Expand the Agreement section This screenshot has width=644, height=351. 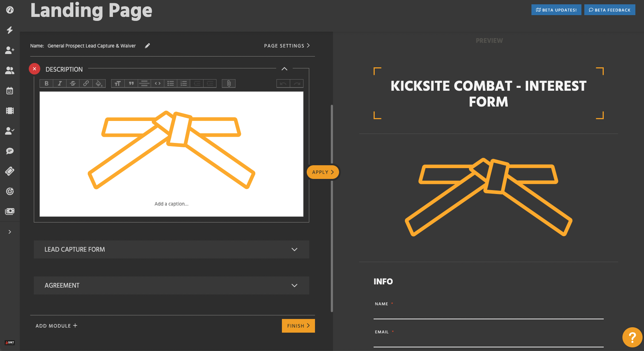[x=294, y=285]
